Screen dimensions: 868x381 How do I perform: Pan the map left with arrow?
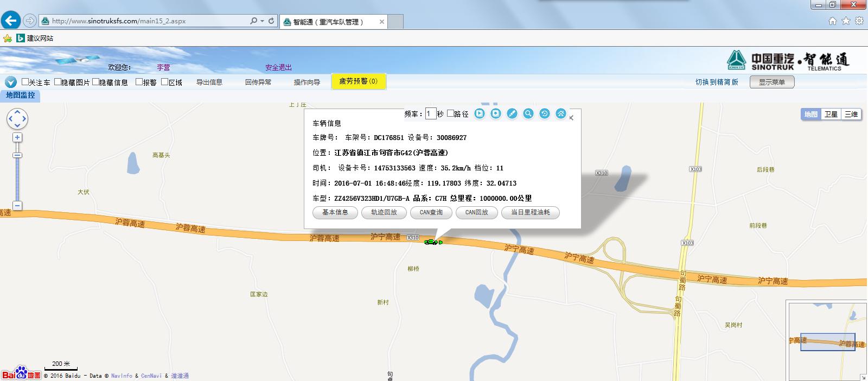click(10, 119)
